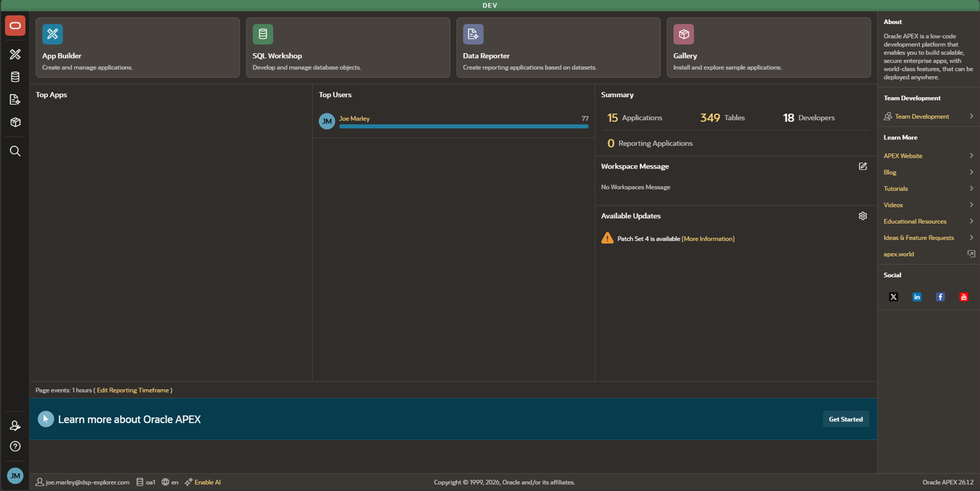980x491 pixels.
Task: Open the Blog link
Action: [890, 172]
